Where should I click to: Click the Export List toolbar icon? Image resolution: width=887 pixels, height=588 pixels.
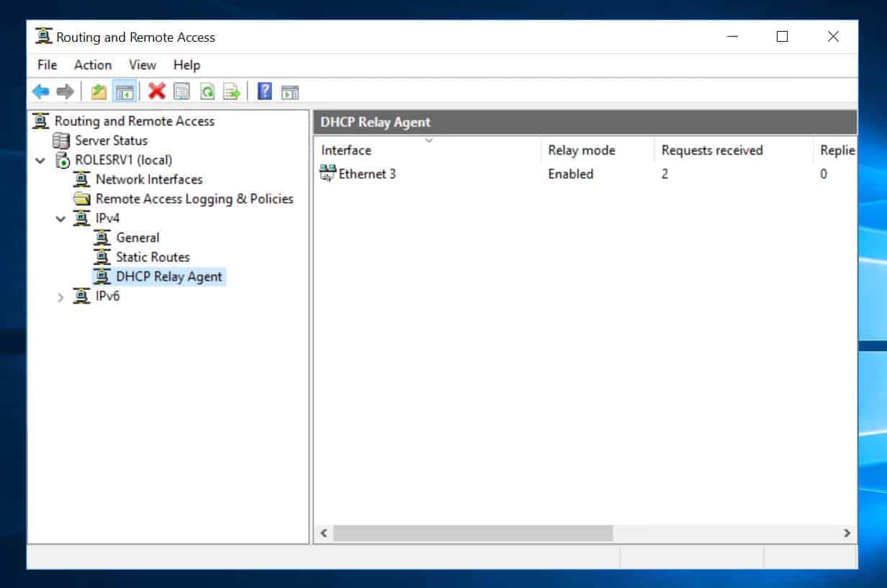point(231,91)
